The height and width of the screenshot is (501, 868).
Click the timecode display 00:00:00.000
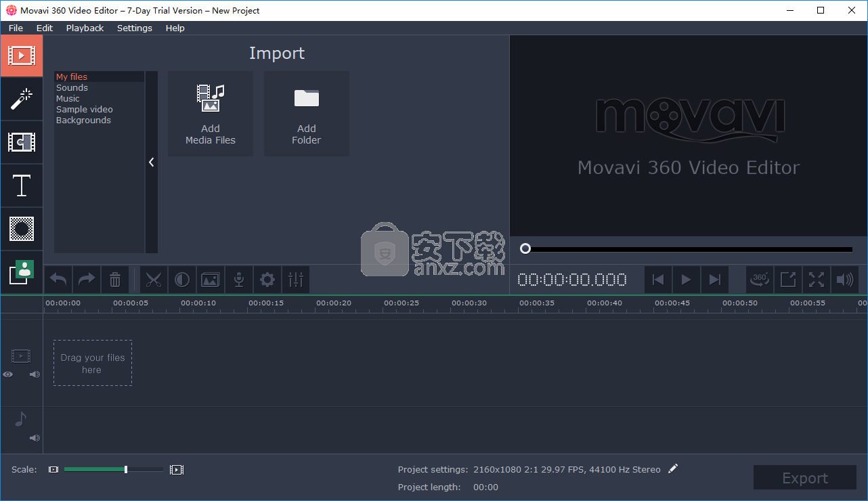click(x=572, y=280)
